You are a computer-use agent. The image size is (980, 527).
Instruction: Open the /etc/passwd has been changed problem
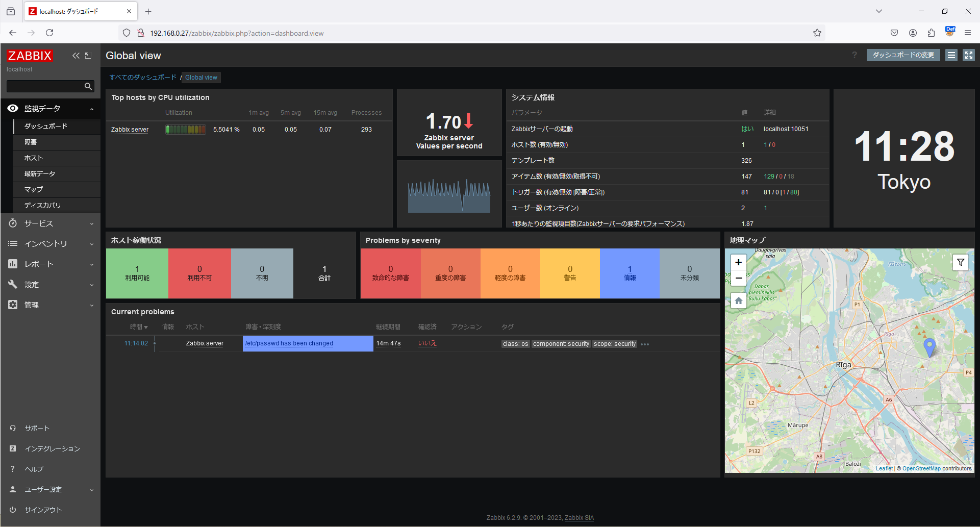coord(289,343)
